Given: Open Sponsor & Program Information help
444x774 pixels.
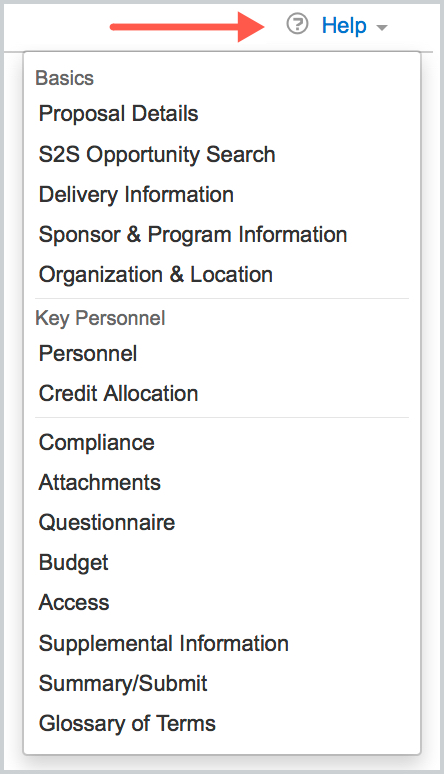Looking at the screenshot, I should 193,234.
